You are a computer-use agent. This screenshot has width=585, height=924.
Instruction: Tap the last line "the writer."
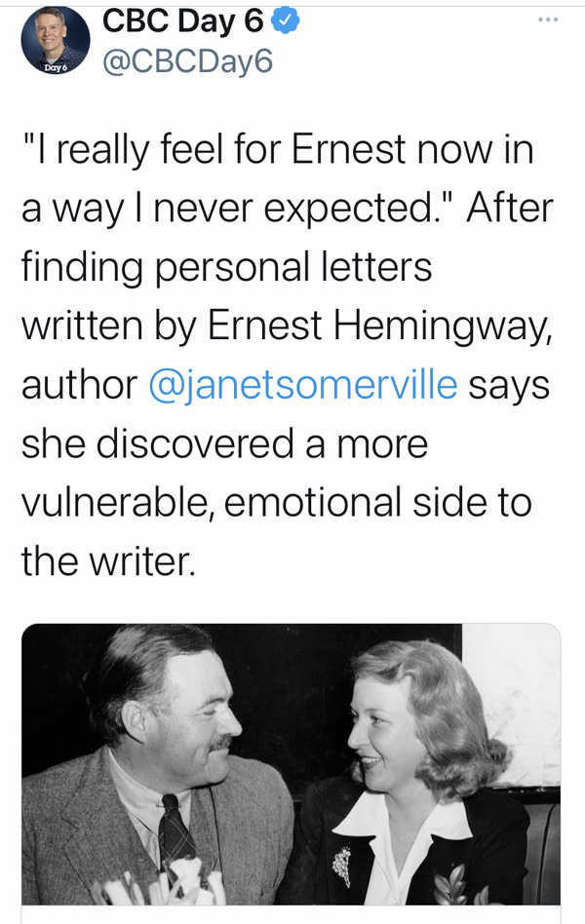pos(107,562)
